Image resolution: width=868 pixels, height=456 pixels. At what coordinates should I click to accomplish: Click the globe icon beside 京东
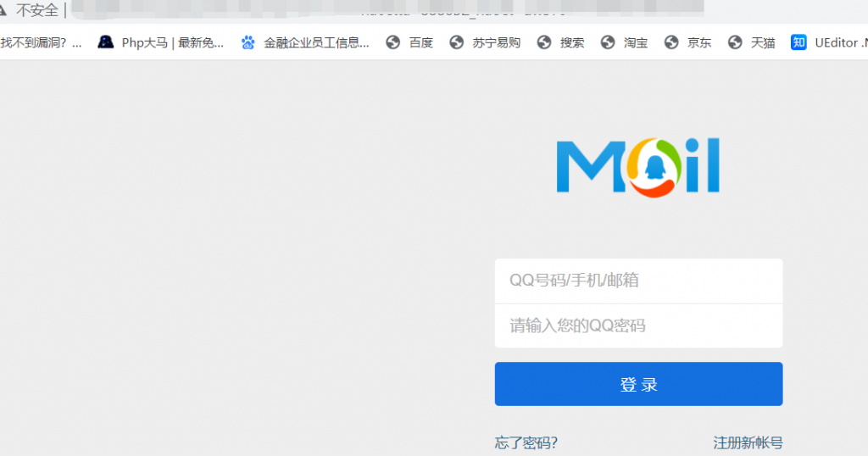[x=671, y=42]
